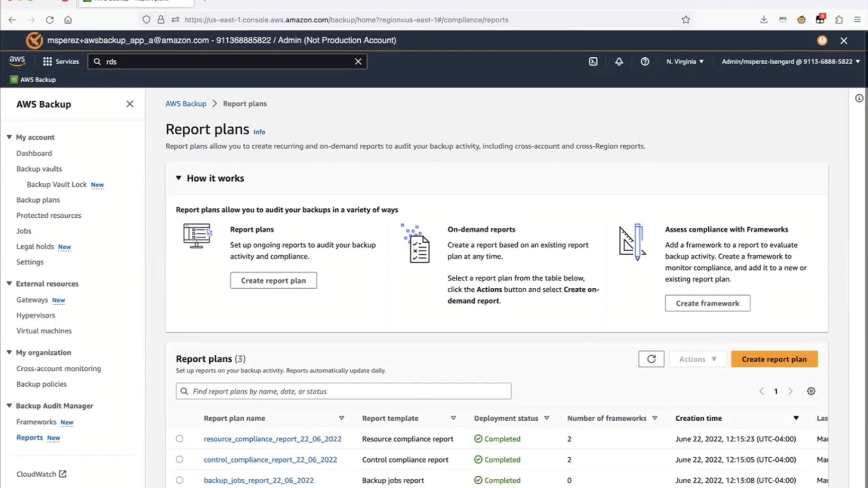This screenshot has height=488, width=868.
Task: Click inside the find report plans search field
Action: 343,391
